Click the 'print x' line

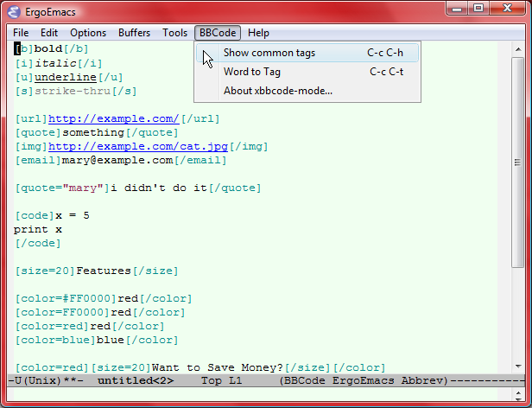click(x=38, y=230)
